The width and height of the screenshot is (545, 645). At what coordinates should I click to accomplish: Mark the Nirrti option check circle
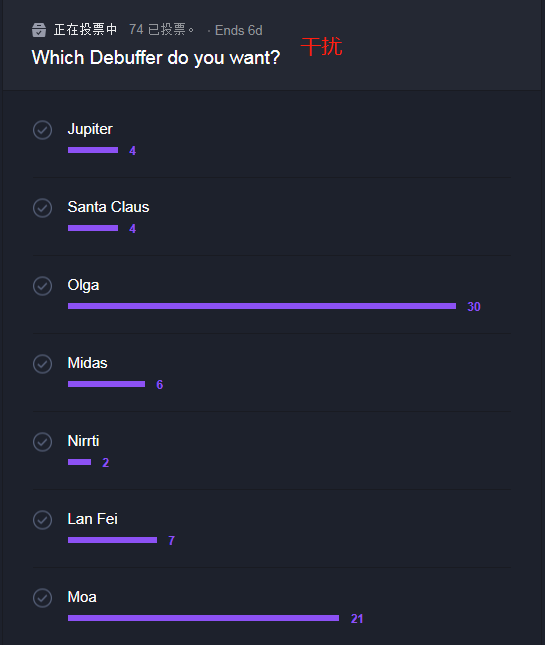coord(42,442)
